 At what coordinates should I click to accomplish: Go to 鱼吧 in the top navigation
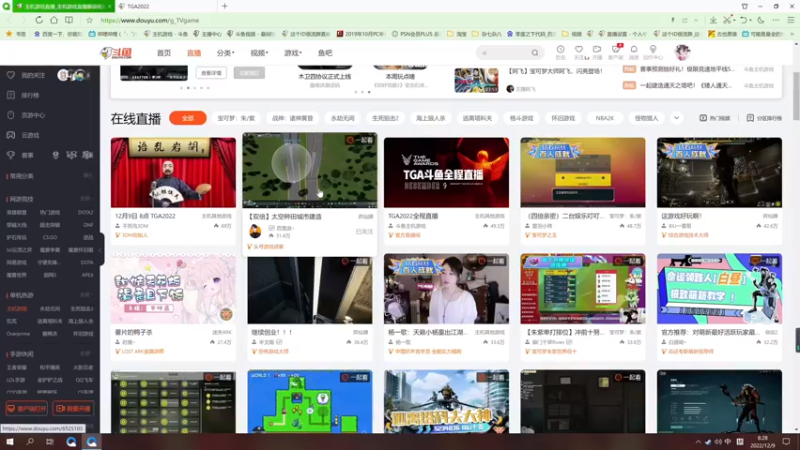[325, 53]
